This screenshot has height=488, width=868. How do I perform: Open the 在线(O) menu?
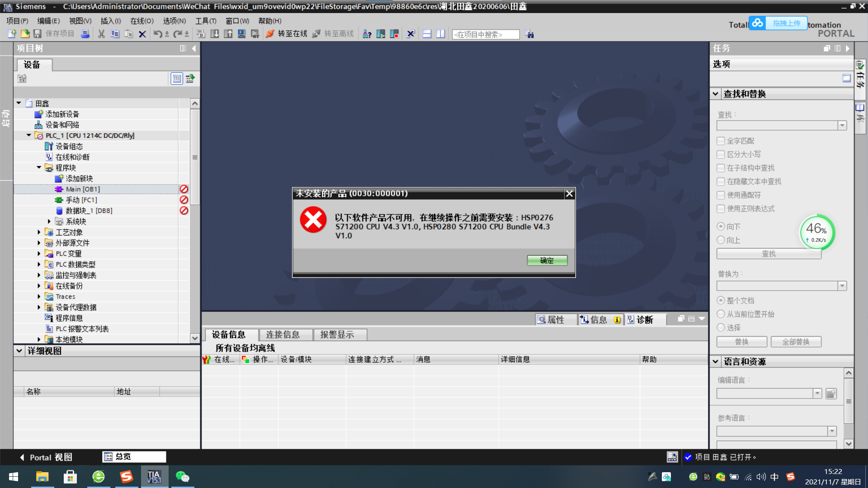(142, 21)
